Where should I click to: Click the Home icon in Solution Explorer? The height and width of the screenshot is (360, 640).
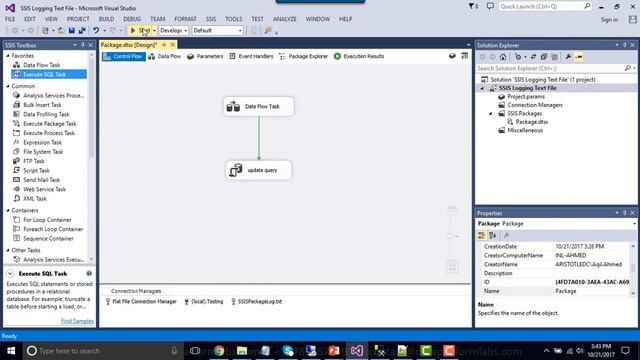click(x=503, y=57)
